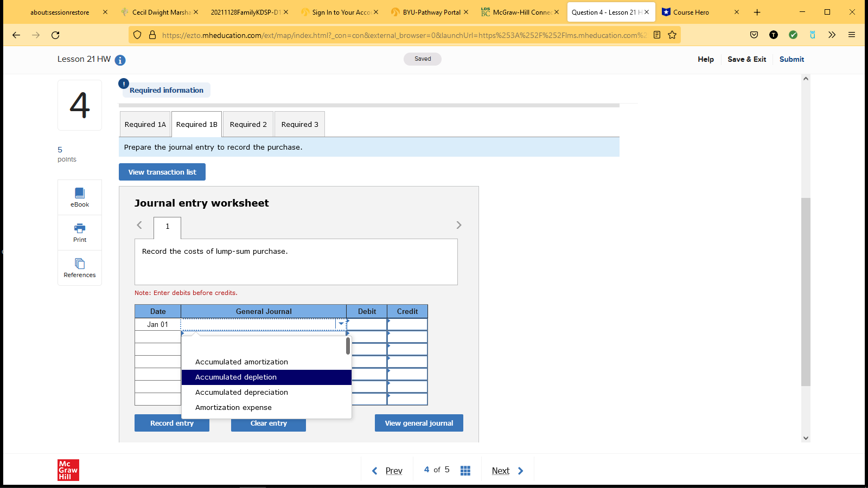Choose Amortization expense from the list

pyautogui.click(x=266, y=408)
